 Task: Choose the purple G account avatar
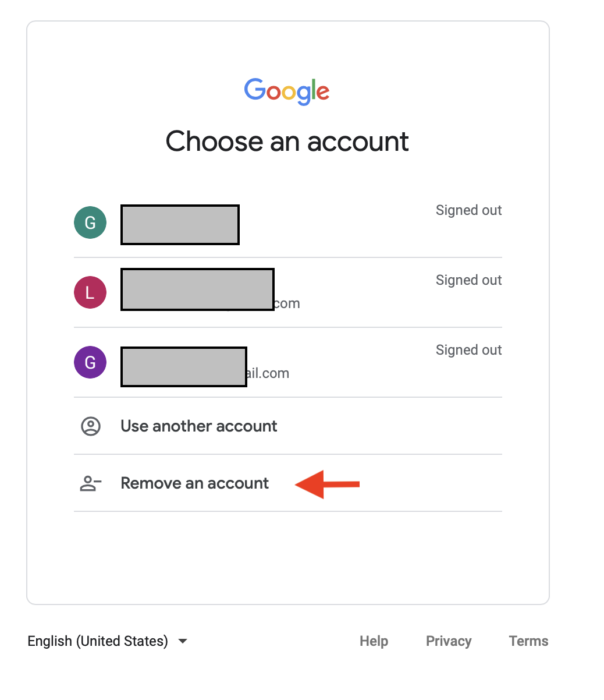pyautogui.click(x=90, y=362)
